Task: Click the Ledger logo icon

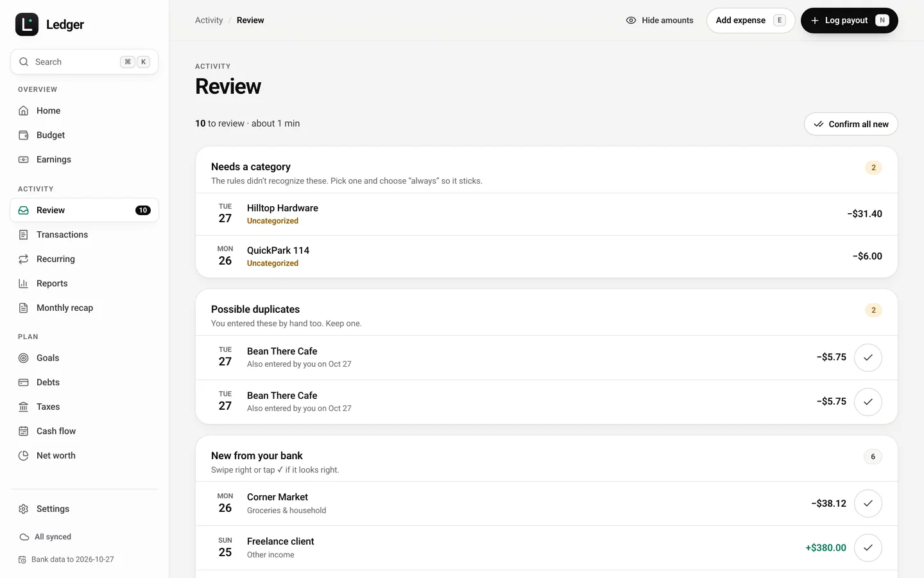Action: pyautogui.click(x=27, y=24)
